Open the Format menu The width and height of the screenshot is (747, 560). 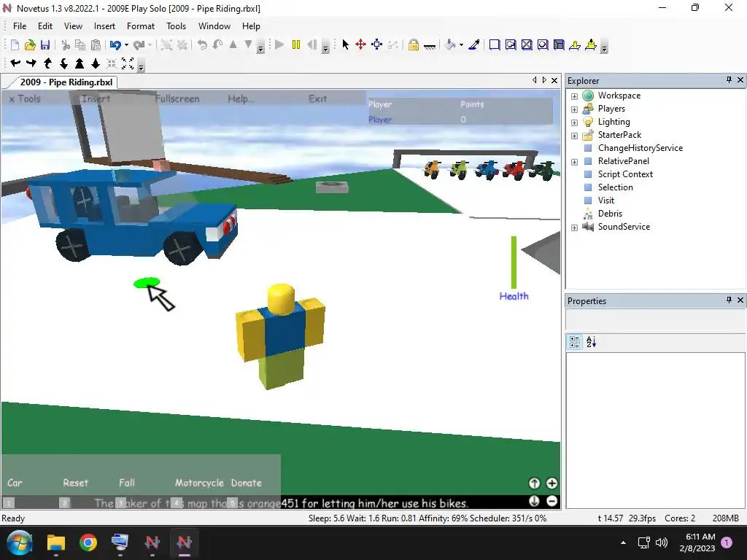[x=141, y=26]
